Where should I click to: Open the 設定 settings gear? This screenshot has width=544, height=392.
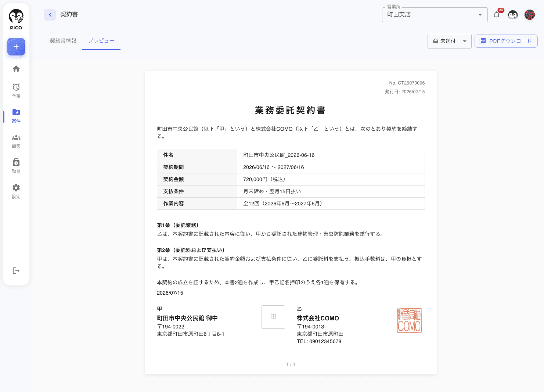[x=16, y=191]
